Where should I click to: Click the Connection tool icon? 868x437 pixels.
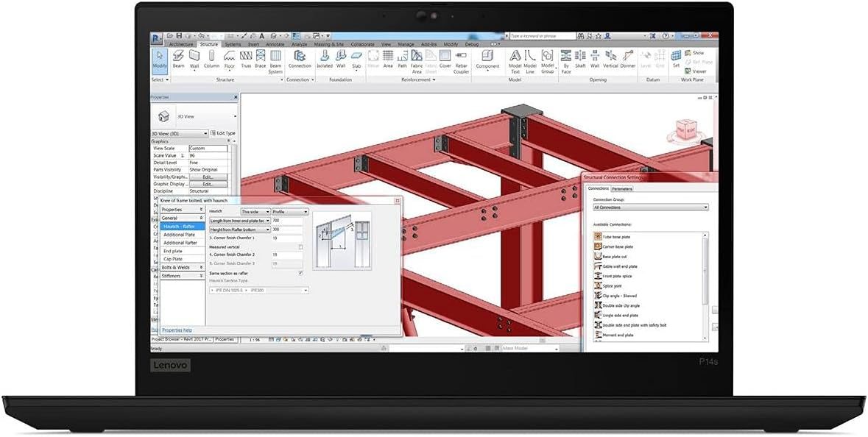point(300,59)
